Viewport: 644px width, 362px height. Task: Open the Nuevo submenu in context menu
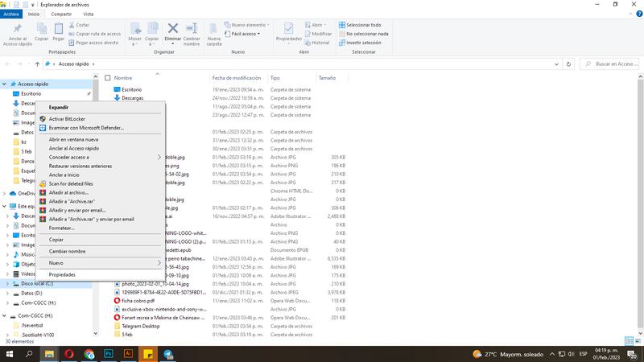coord(100,263)
